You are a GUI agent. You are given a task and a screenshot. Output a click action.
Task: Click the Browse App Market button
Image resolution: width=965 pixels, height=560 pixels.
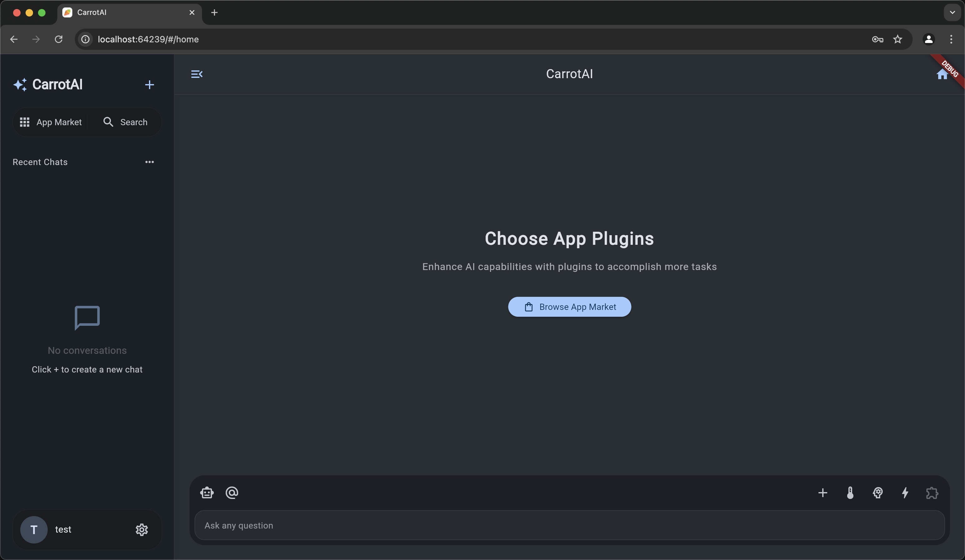[569, 306]
